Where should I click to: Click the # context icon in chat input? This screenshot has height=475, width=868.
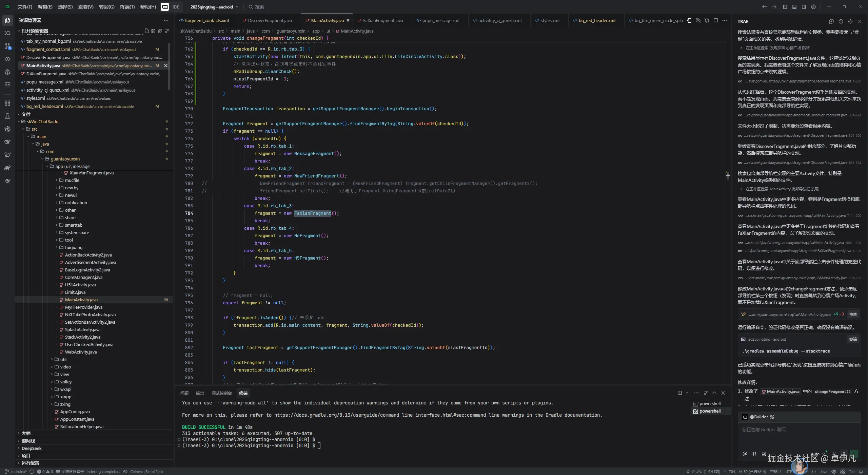(754, 454)
